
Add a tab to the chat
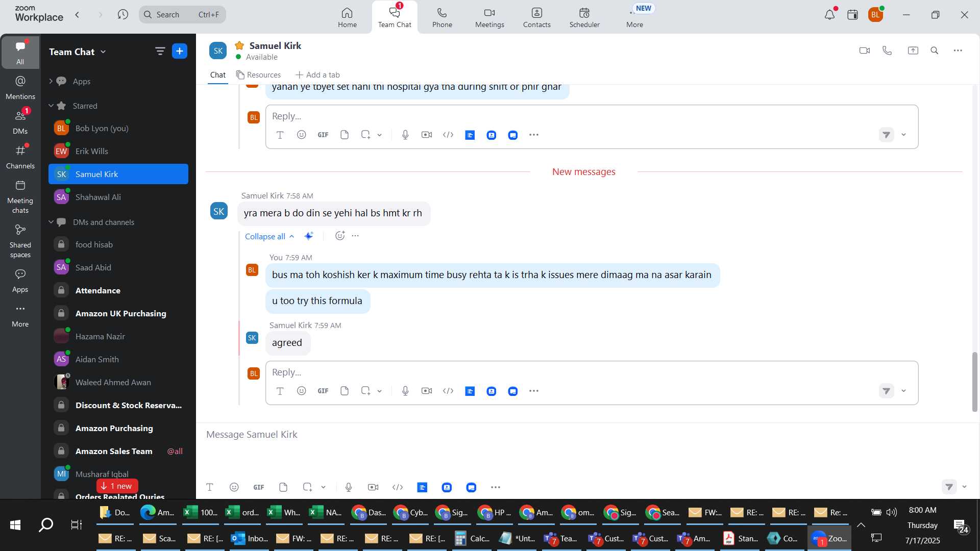[x=317, y=75]
